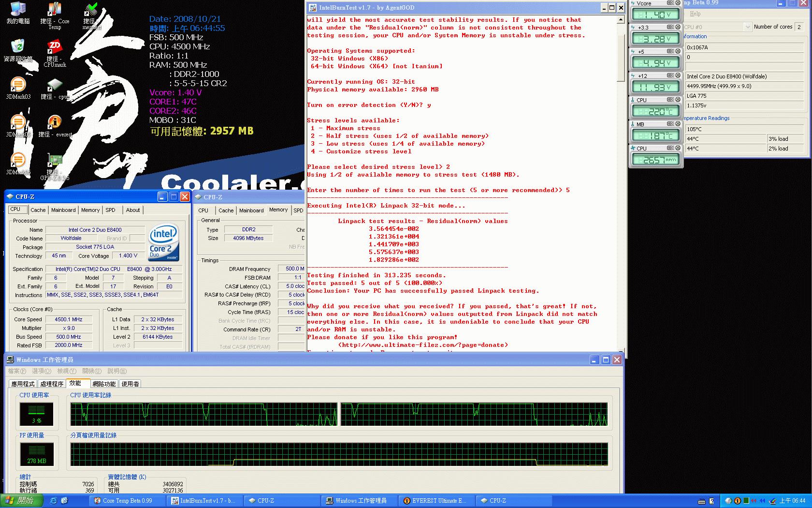Click the 105°C Tjmax reading in Core Temp
This screenshot has width=812, height=508.
pos(744,129)
